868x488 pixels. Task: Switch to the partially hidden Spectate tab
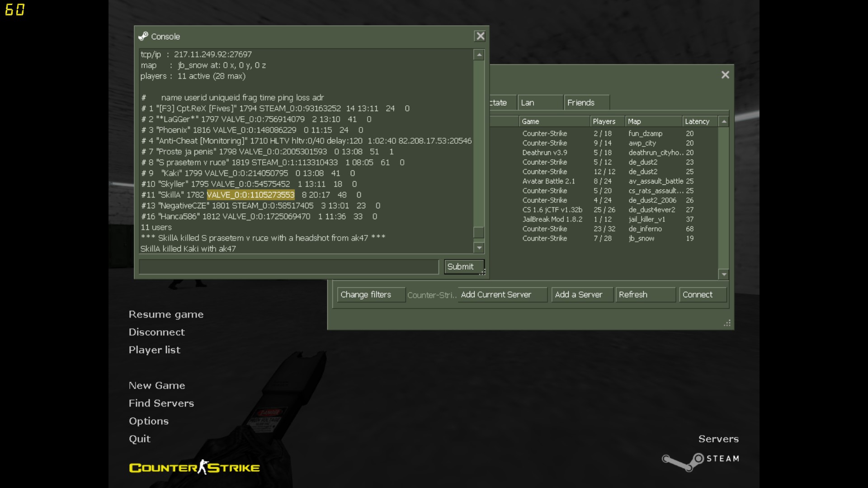click(x=502, y=103)
